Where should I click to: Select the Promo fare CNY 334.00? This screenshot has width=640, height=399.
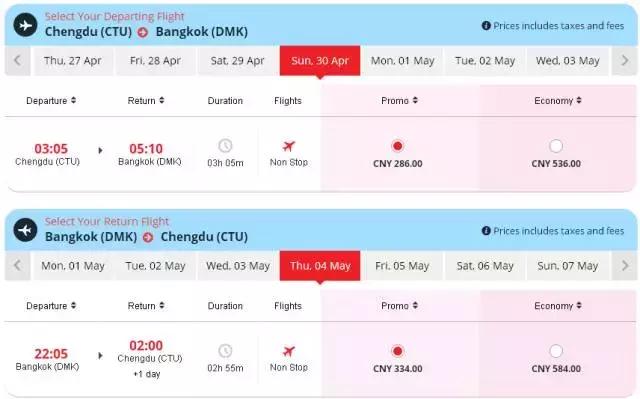[397, 351]
